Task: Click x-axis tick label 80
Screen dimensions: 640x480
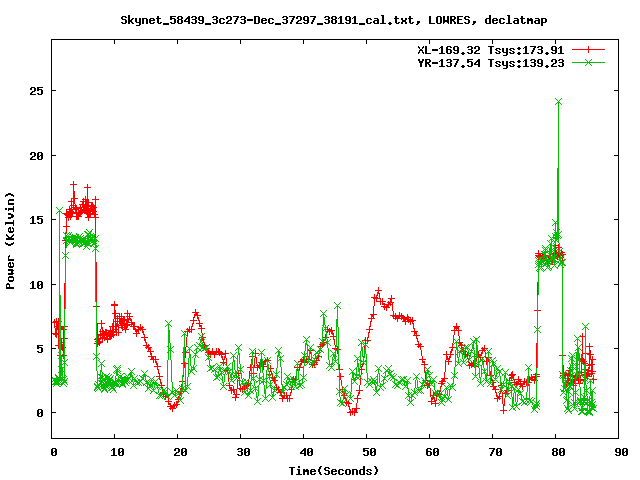Action: pyautogui.click(x=558, y=452)
